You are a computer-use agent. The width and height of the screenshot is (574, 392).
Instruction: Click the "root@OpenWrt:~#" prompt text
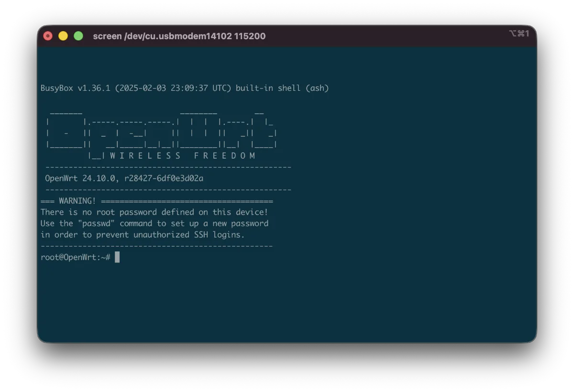click(76, 257)
